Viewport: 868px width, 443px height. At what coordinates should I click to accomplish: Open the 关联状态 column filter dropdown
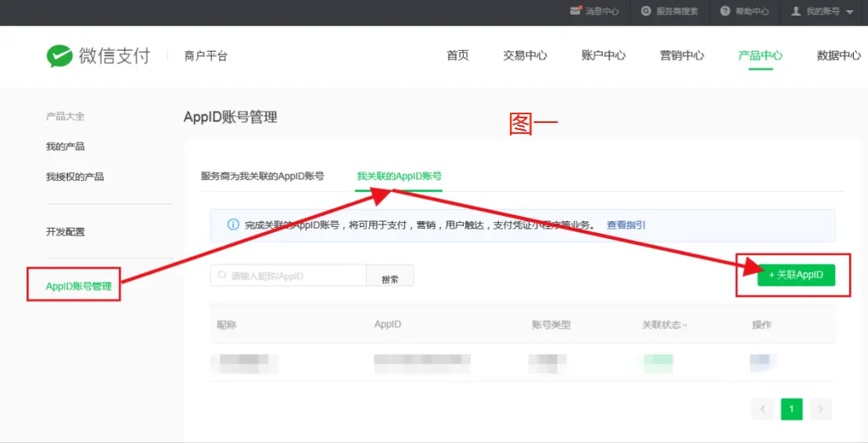pos(685,325)
